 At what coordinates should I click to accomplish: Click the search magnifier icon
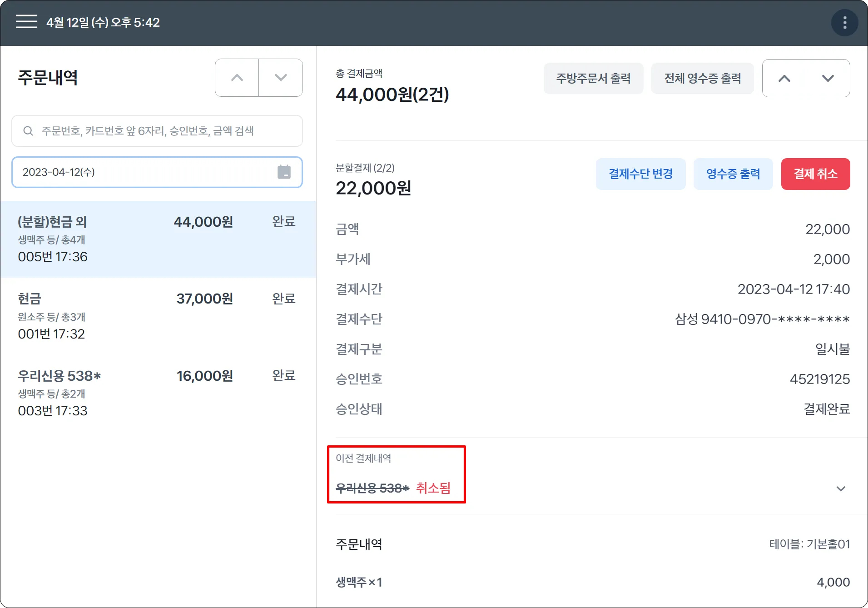click(28, 131)
